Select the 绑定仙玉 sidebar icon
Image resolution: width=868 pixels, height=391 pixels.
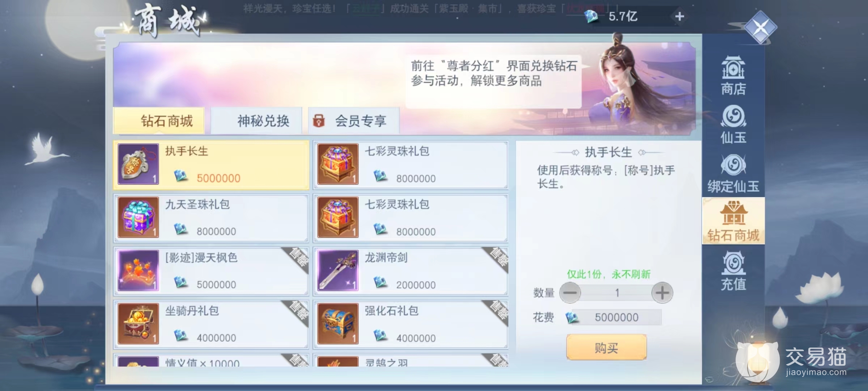click(x=733, y=173)
